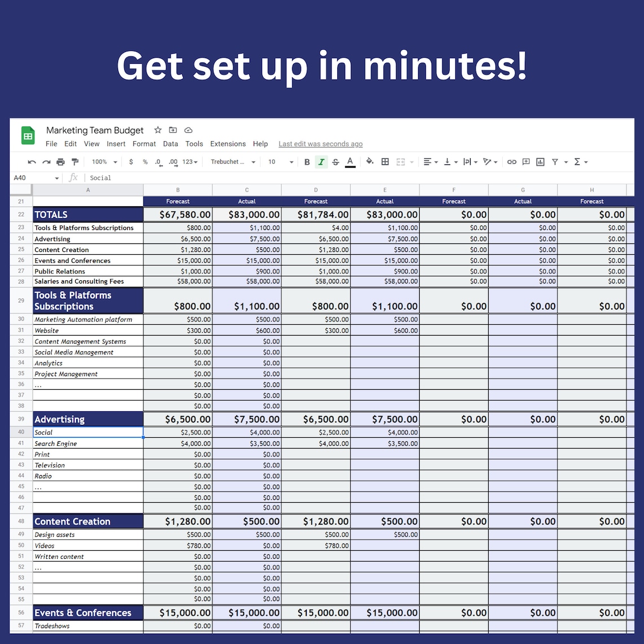Open the Extensions menu

tap(228, 143)
